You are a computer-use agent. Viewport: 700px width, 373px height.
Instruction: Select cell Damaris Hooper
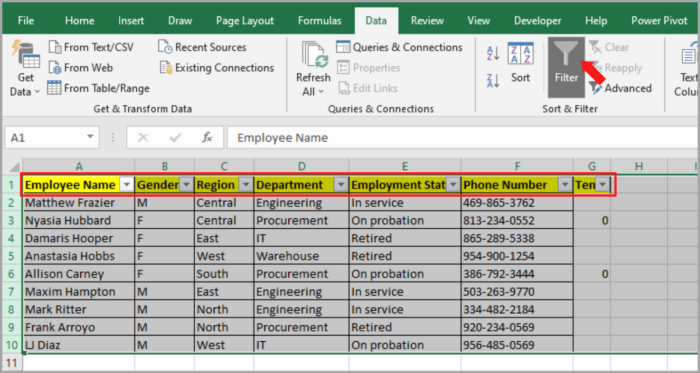tap(79, 238)
